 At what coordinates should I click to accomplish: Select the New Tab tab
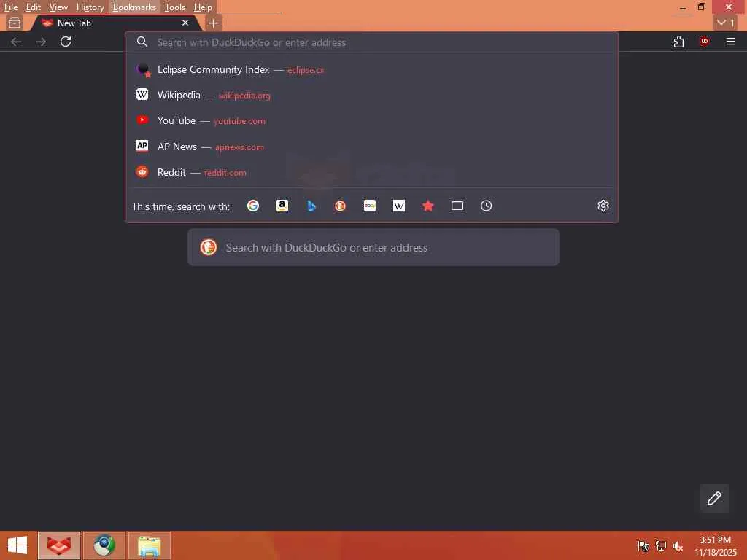[115, 23]
